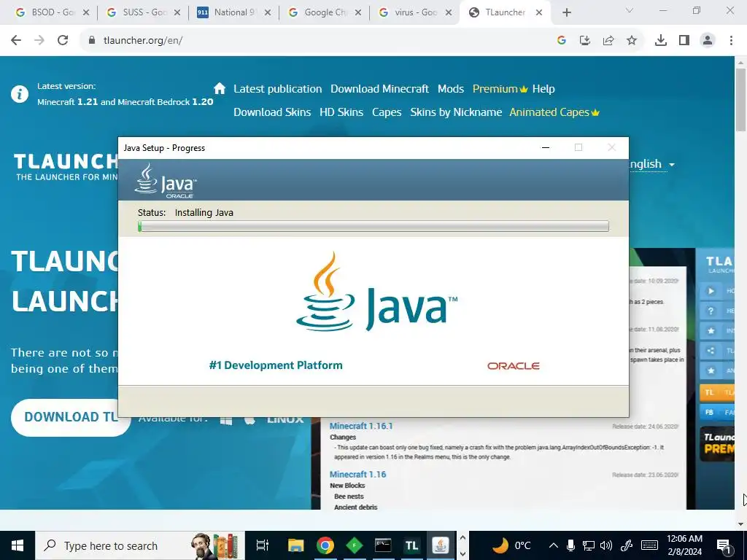Open the console window taskbar icon
747x560 pixels.
[x=383, y=545]
